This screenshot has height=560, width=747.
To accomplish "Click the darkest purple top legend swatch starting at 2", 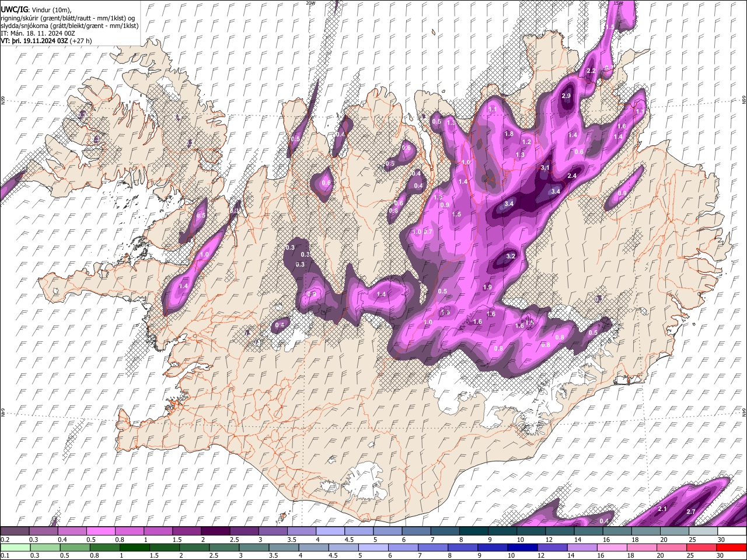I will tap(215, 531).
